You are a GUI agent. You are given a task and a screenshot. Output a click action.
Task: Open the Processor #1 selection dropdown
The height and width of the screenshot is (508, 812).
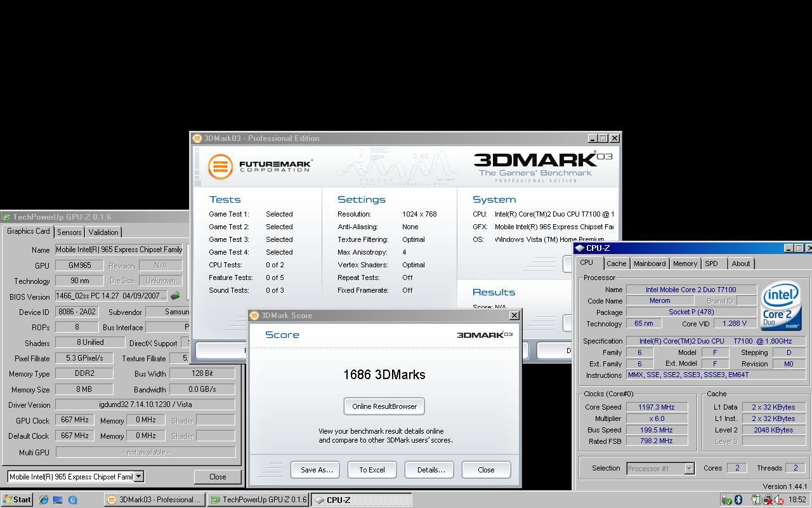click(x=689, y=469)
